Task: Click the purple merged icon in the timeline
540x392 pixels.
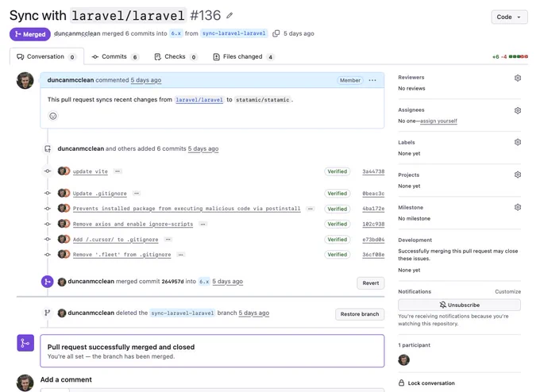Action: tap(48, 282)
